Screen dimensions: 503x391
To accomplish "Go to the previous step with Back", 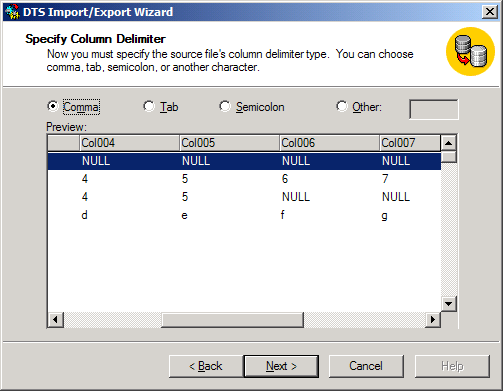I will (x=206, y=366).
